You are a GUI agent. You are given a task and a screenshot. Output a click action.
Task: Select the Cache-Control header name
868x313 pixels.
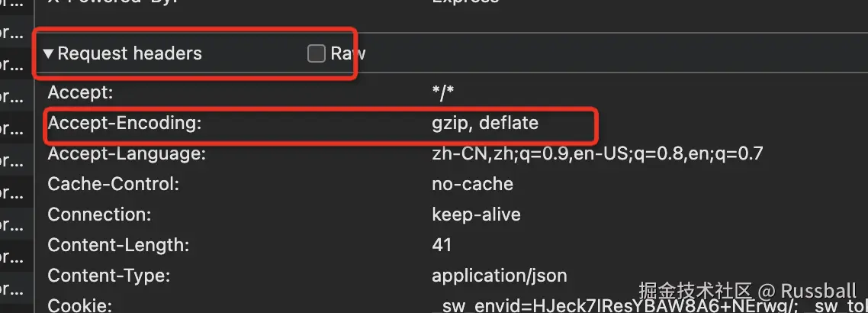coord(114,184)
